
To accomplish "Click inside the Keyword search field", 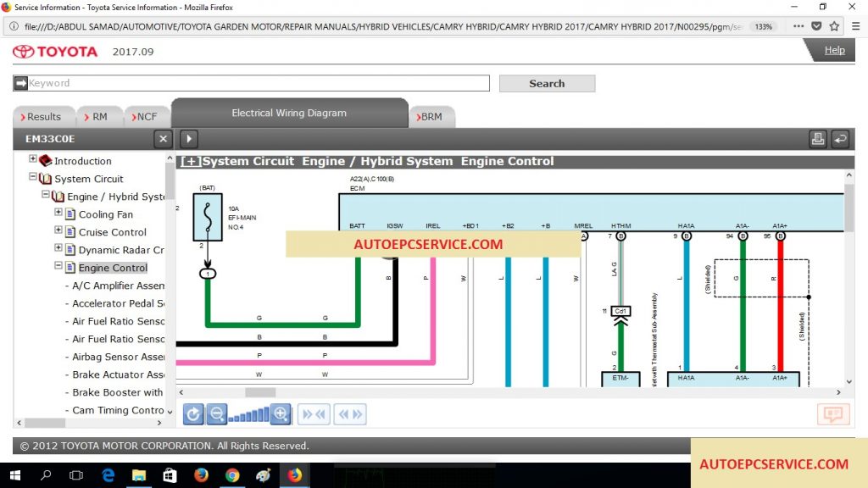I will click(x=254, y=82).
